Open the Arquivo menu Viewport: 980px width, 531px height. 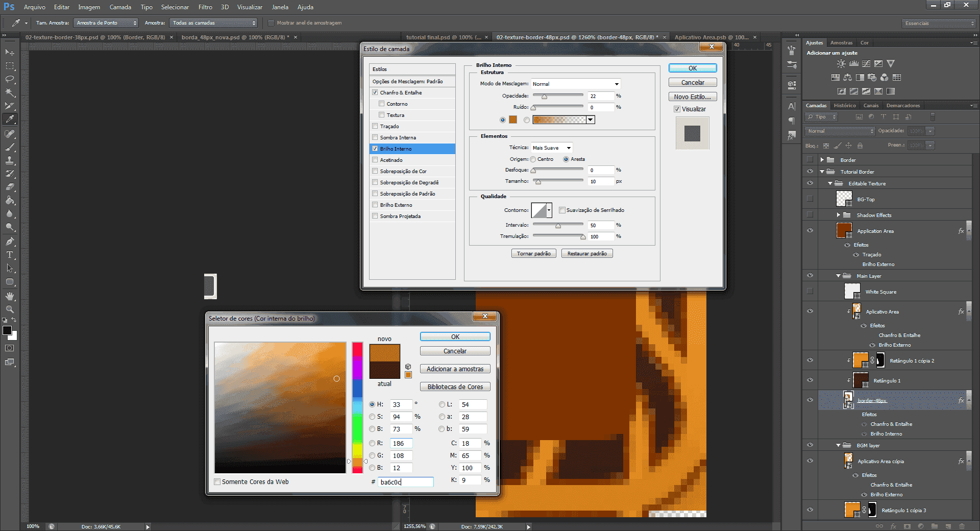(35, 7)
